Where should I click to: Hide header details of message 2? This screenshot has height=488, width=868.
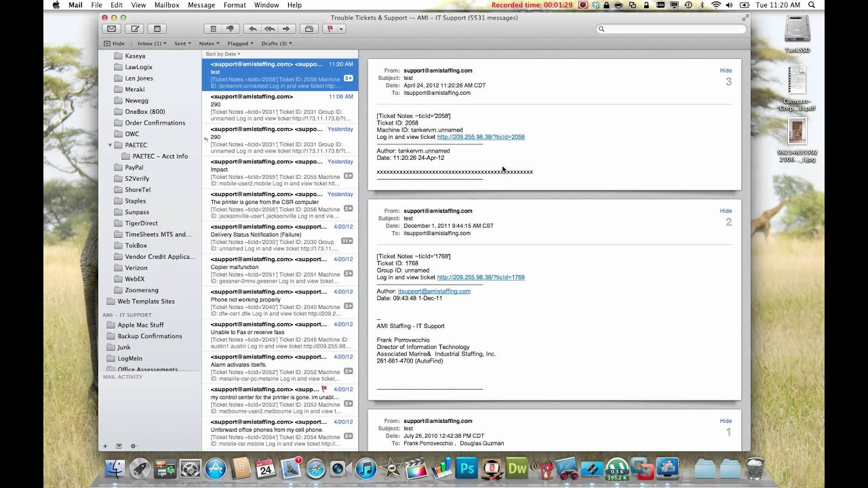(726, 211)
